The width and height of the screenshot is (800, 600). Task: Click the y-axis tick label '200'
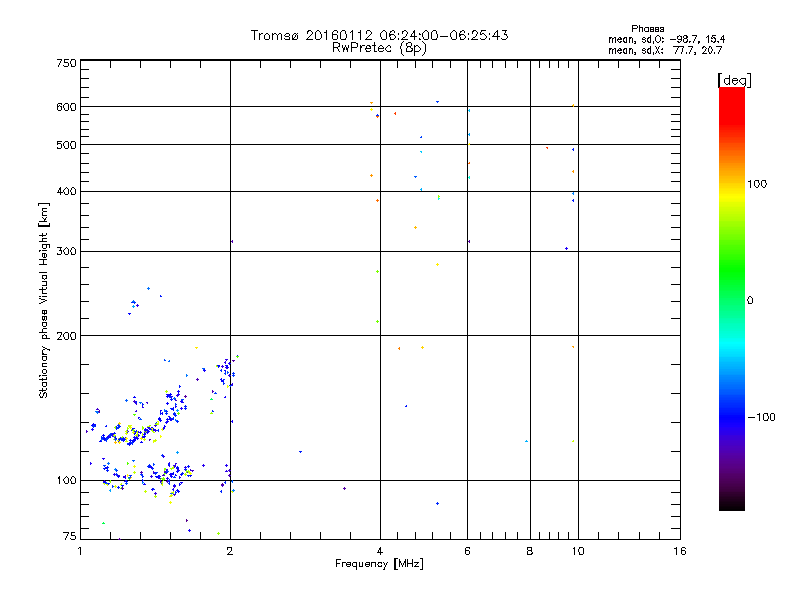click(66, 336)
